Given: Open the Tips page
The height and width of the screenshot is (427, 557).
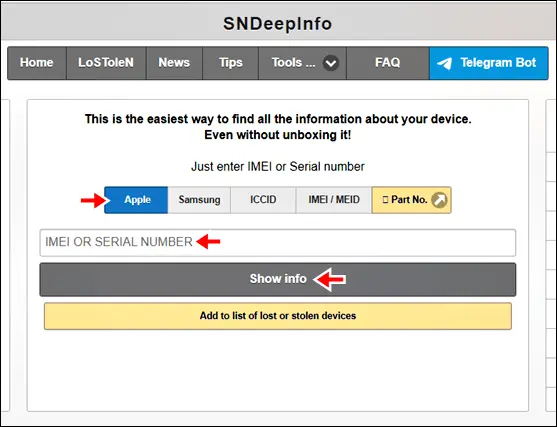Looking at the screenshot, I should point(231,63).
